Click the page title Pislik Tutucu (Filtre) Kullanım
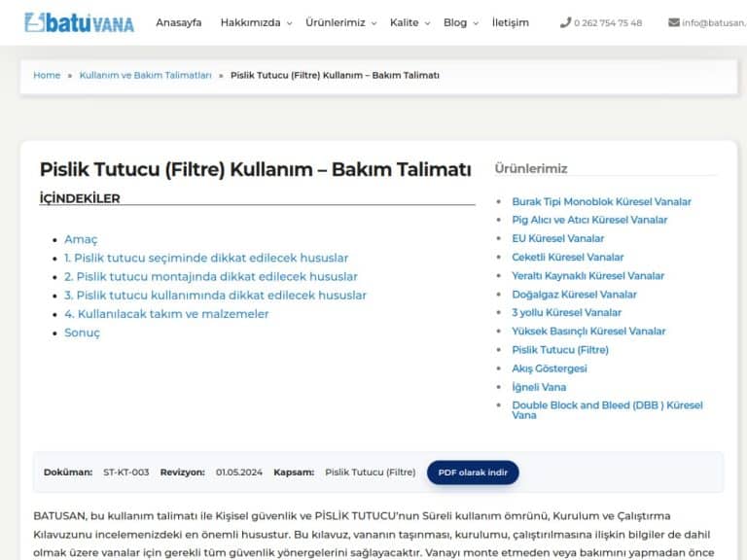Viewport: 747px width, 560px height. tap(256, 169)
